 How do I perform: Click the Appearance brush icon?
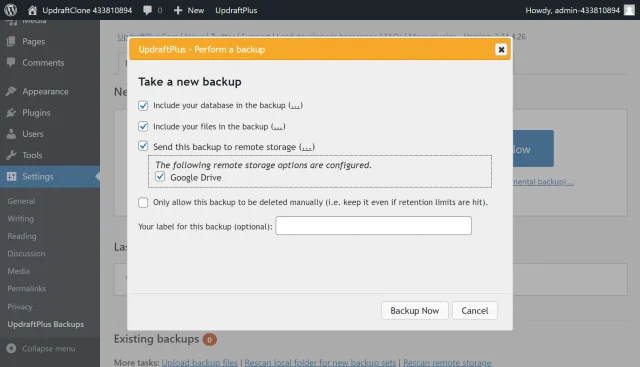11,91
